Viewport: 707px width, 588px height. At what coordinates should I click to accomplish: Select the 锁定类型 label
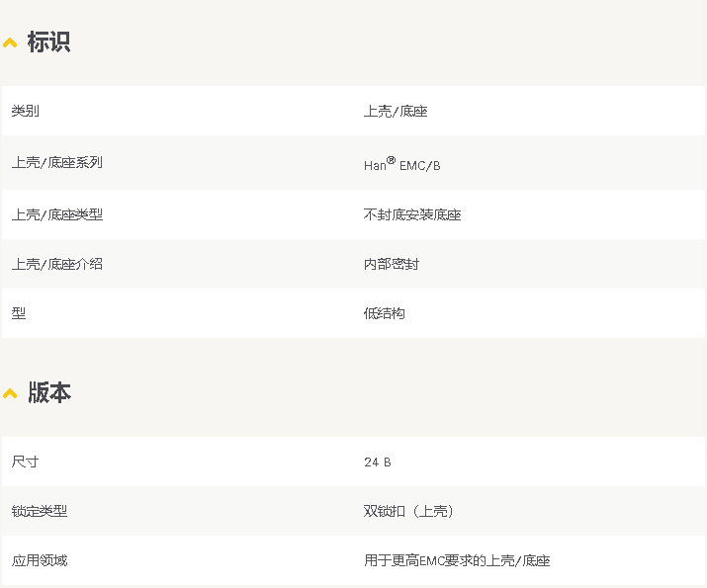40,511
